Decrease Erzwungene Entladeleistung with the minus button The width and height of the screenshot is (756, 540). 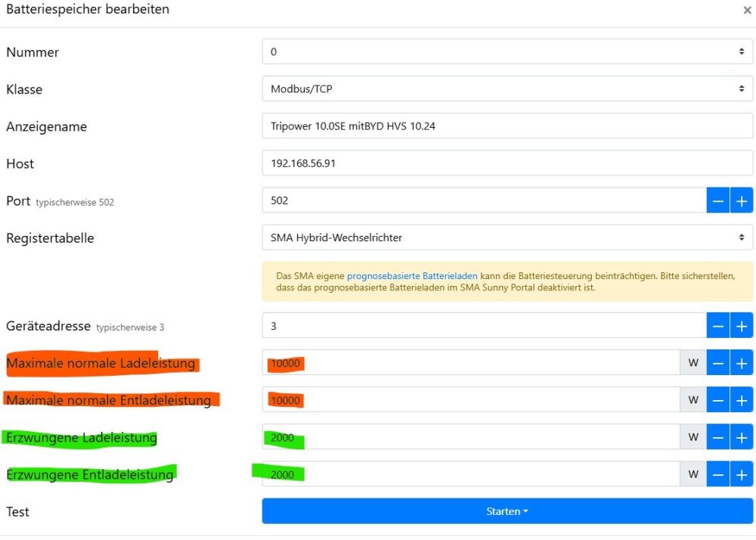pyautogui.click(x=718, y=474)
